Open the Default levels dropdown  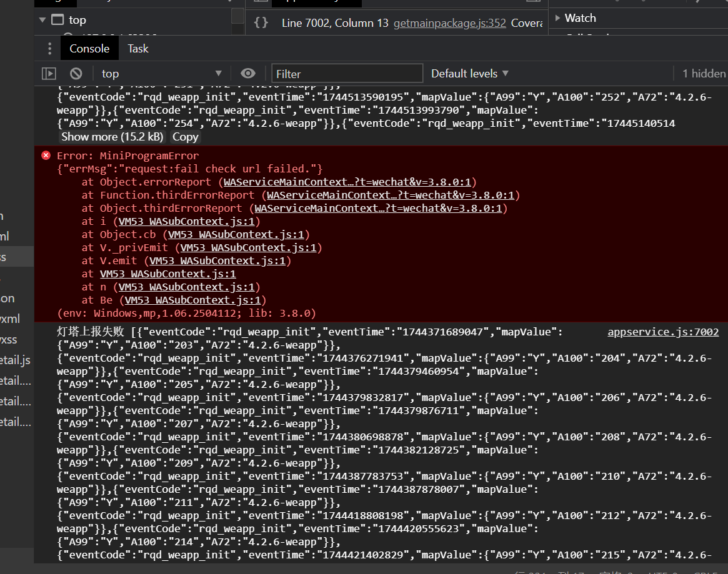[470, 74]
